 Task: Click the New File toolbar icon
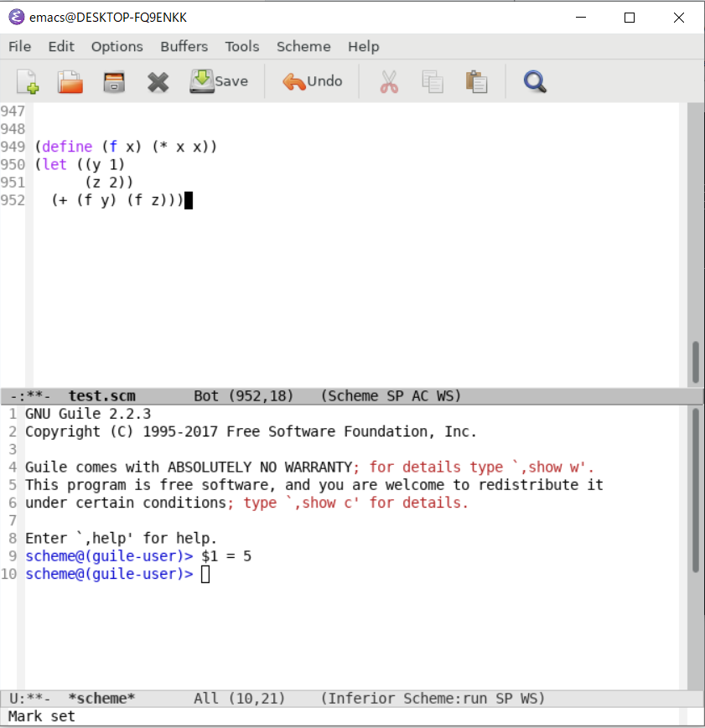[x=28, y=82]
